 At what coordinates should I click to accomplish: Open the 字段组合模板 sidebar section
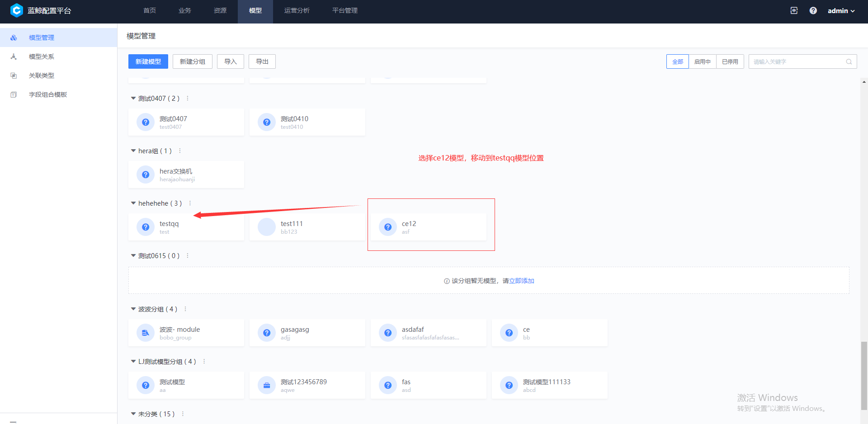[47, 94]
